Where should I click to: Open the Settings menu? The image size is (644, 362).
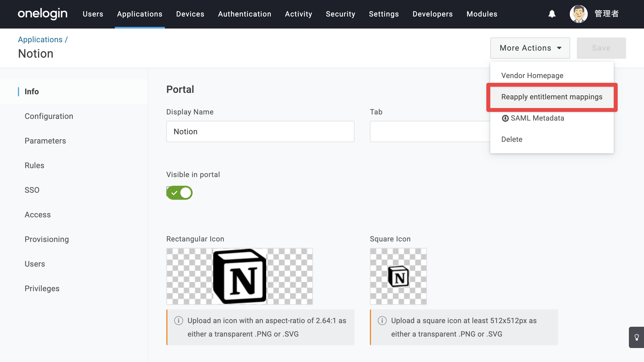[384, 14]
